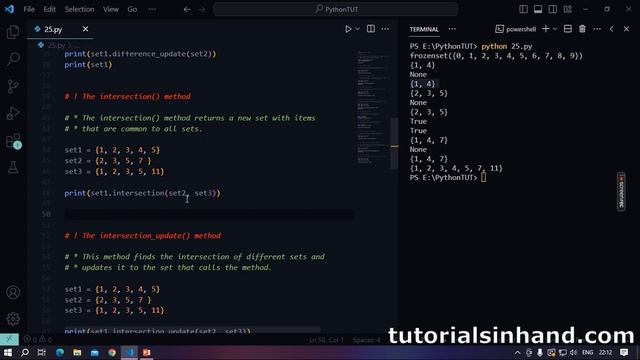Go forward using the title bar arrow
The image size is (640, 360).
202,9
